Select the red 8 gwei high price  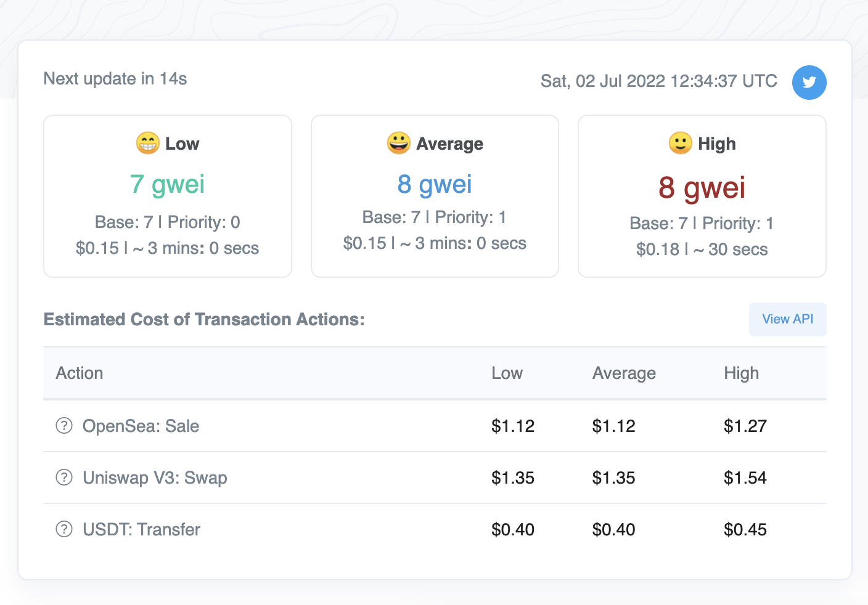pyautogui.click(x=702, y=187)
